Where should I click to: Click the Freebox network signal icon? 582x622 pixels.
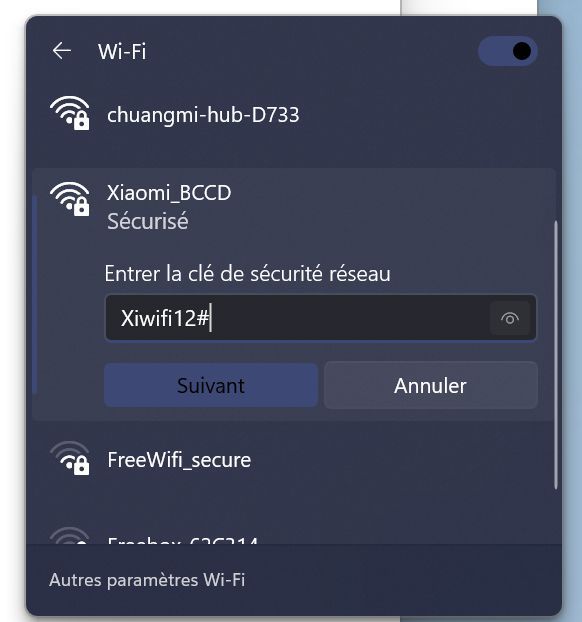coord(70,536)
